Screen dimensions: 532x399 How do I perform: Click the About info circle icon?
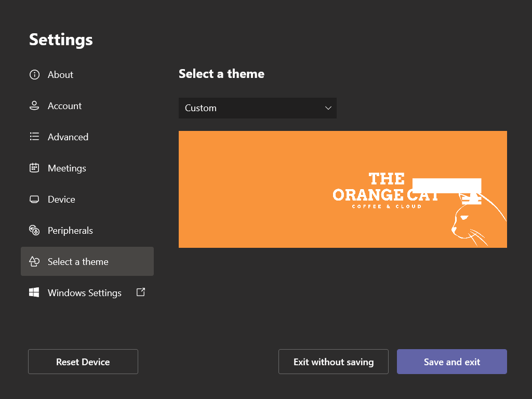point(34,75)
